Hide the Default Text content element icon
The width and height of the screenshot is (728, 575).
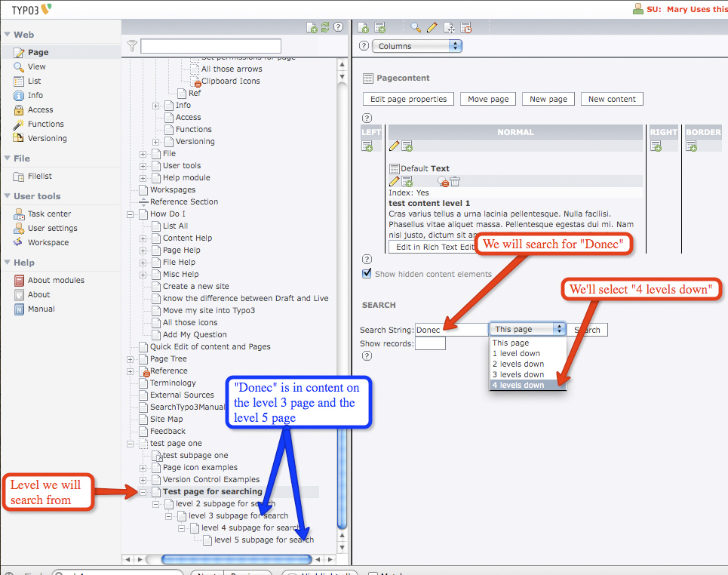pos(443,181)
